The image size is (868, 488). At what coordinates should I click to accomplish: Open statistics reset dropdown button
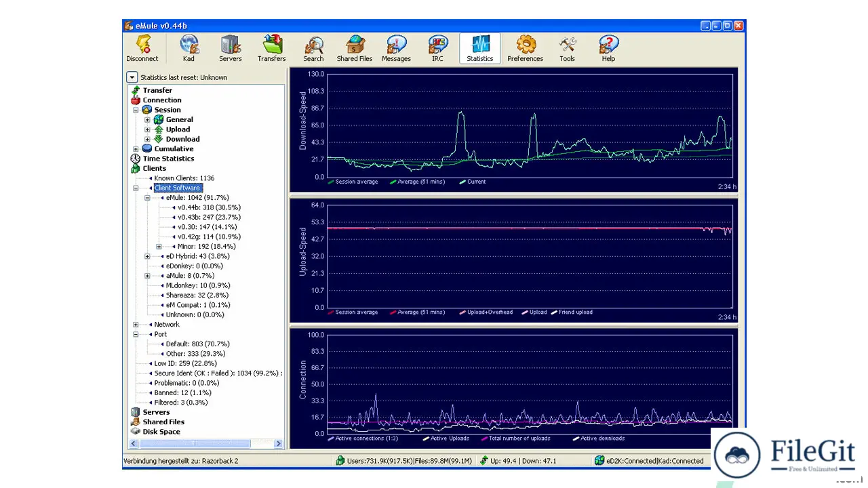pos(132,77)
